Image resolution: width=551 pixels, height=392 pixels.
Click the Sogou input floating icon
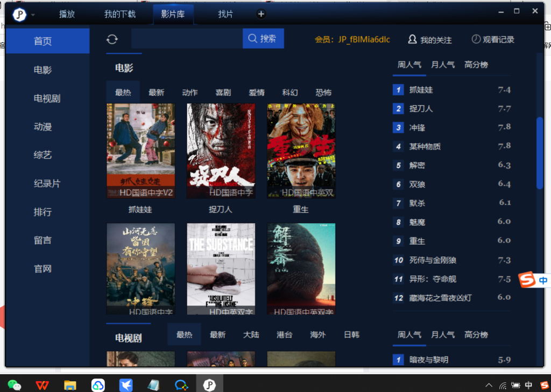click(527, 280)
